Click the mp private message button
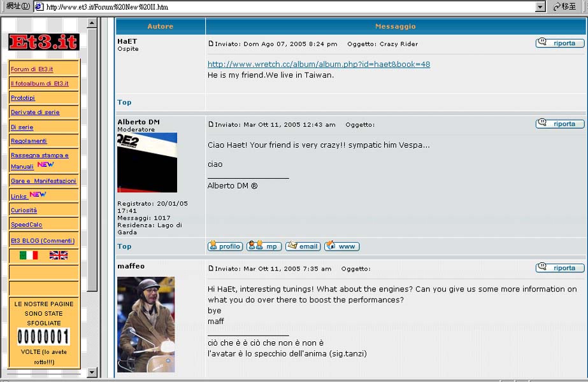Image resolution: width=588 pixels, height=382 pixels. (x=264, y=246)
